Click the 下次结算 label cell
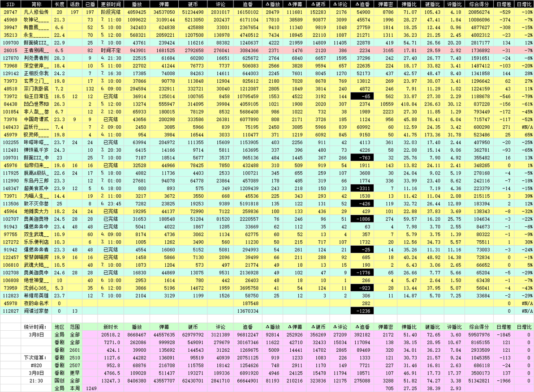This screenshot has width=534, height=392. coord(36,358)
